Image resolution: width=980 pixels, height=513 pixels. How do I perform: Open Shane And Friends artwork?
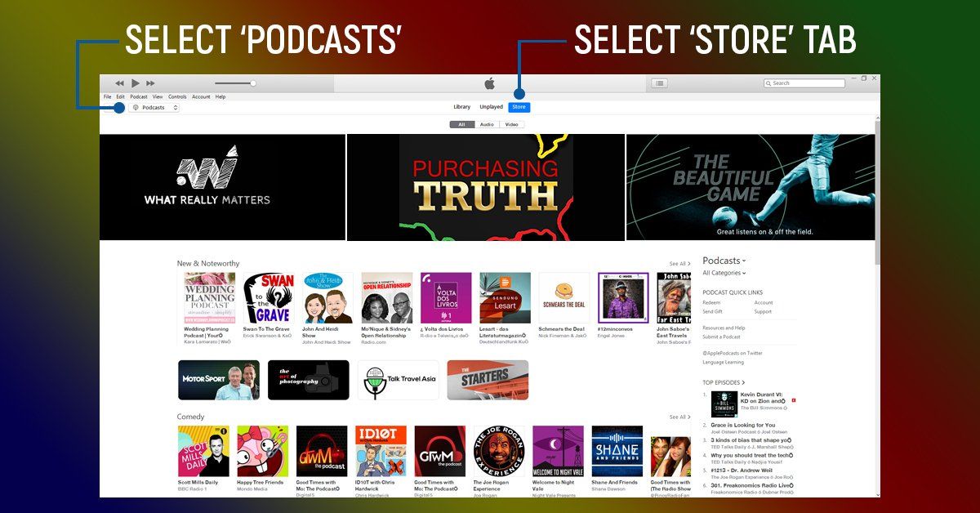[x=617, y=451]
